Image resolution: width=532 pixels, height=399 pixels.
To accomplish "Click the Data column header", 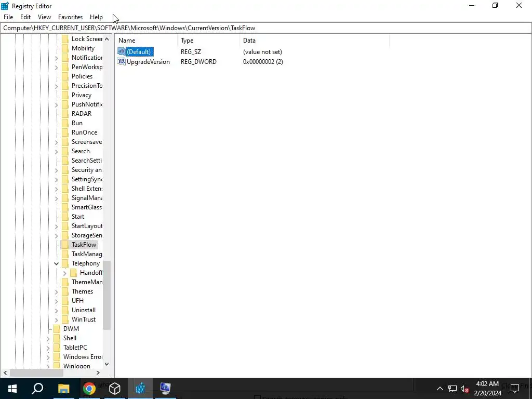I will pos(314,41).
